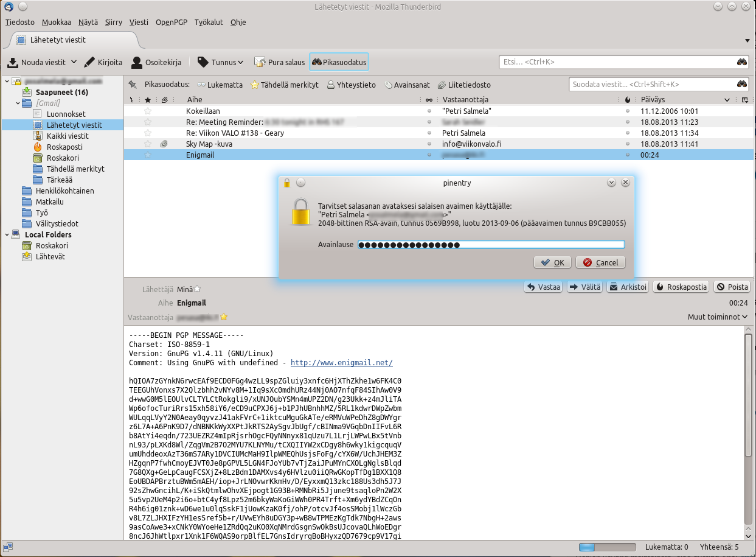This screenshot has height=557, width=756.
Task: Open the Luonnokset drafts folder
Action: pos(66,114)
